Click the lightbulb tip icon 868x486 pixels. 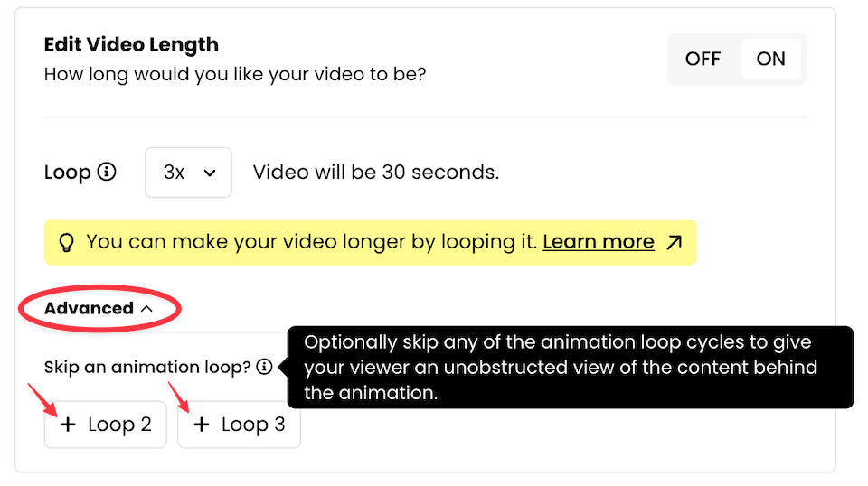click(66, 242)
